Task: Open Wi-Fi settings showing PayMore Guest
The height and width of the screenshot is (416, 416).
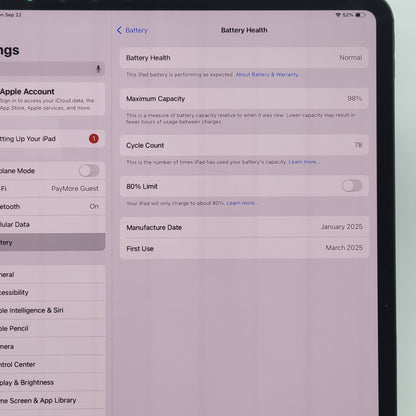Action: point(52,189)
